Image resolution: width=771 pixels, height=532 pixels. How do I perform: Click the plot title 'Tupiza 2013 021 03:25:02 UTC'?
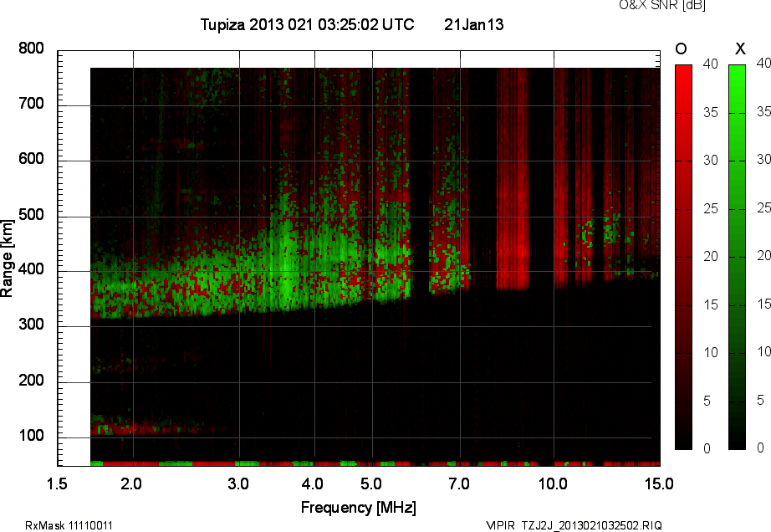pos(308,24)
